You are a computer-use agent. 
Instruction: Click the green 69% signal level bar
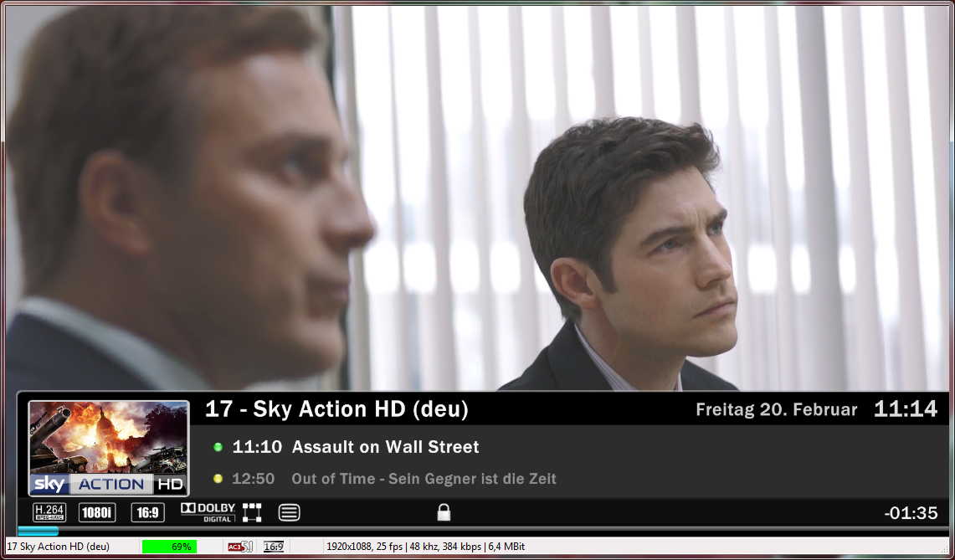[x=169, y=547]
